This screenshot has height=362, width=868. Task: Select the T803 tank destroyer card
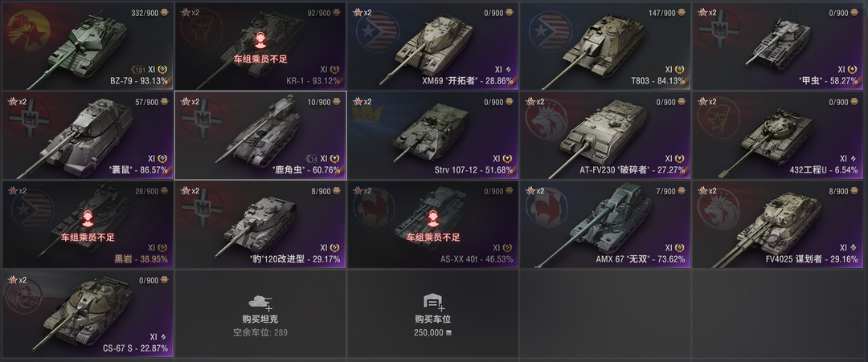point(605,46)
